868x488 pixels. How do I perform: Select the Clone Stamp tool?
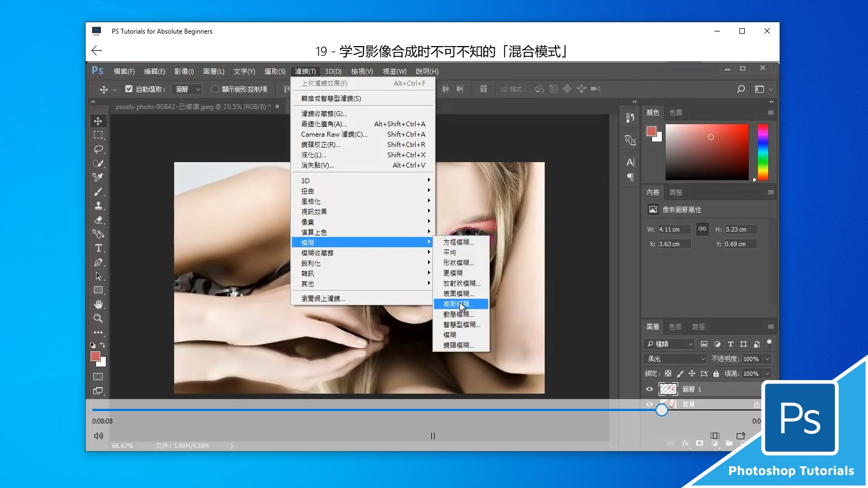98,206
